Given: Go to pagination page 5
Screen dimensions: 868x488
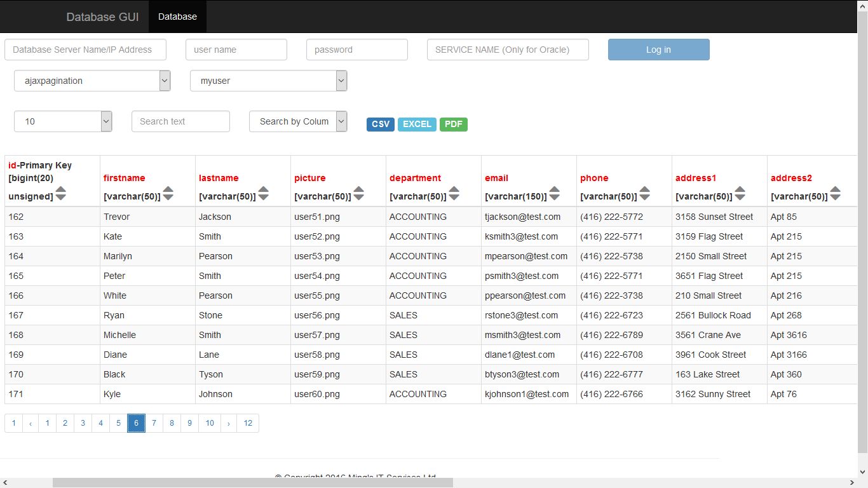Looking at the screenshot, I should [x=118, y=423].
